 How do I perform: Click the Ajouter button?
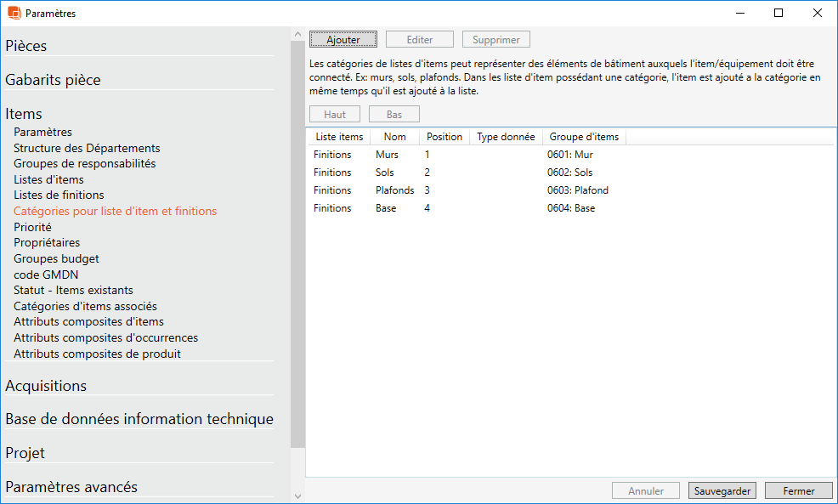coord(343,40)
